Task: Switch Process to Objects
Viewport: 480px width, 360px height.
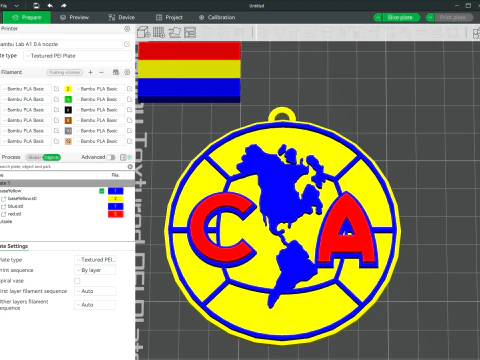Action: click(x=52, y=157)
